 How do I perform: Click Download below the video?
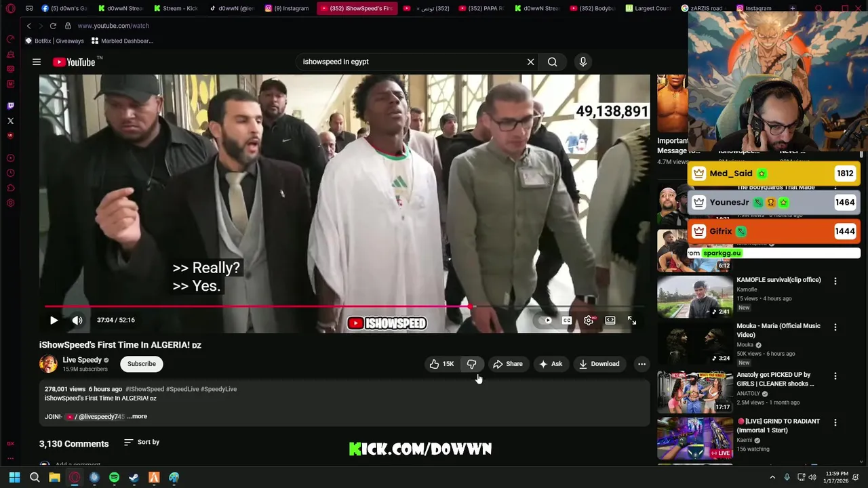coord(599,364)
